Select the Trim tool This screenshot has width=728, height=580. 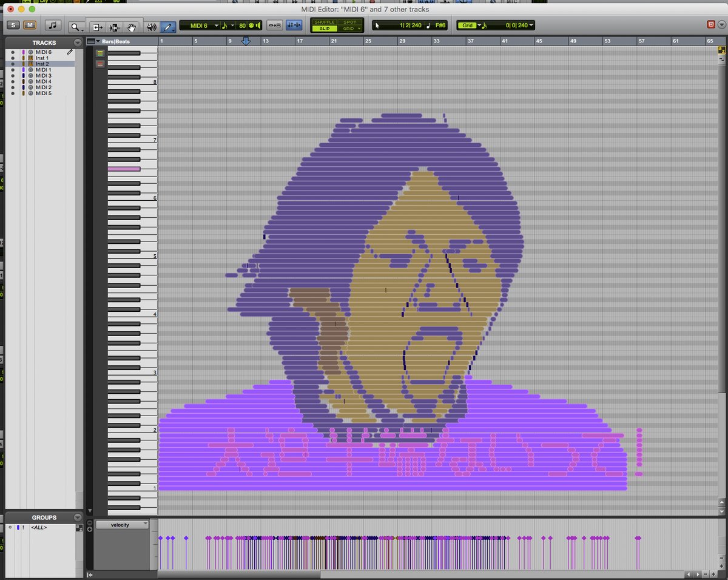click(x=96, y=26)
